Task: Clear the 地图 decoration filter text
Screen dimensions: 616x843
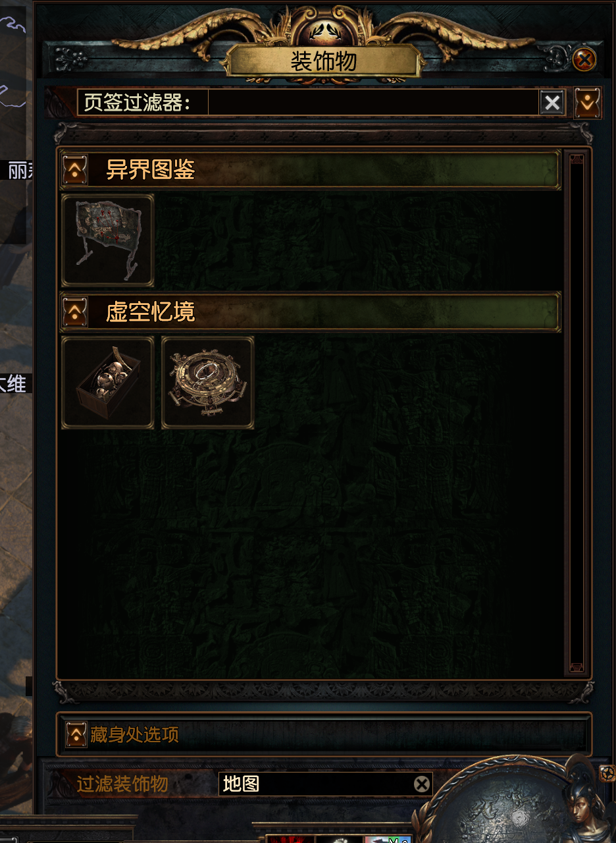Action: click(422, 784)
